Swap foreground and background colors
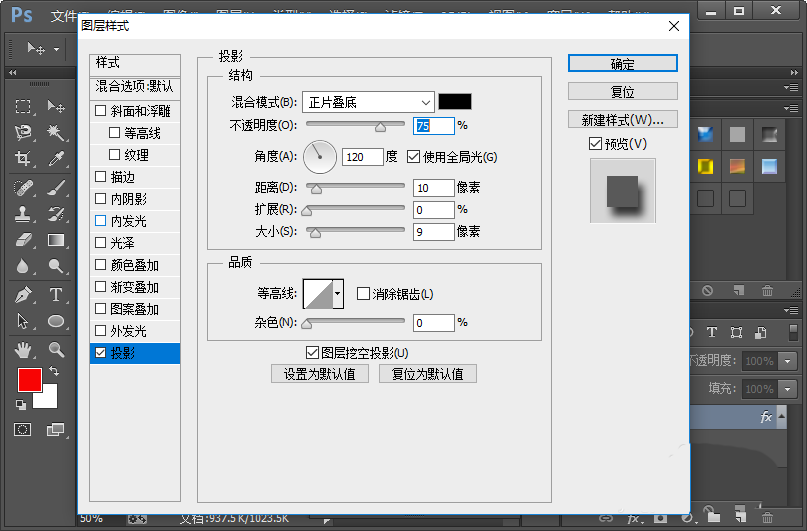Screen dimensions: 807x531 coord(54,370)
